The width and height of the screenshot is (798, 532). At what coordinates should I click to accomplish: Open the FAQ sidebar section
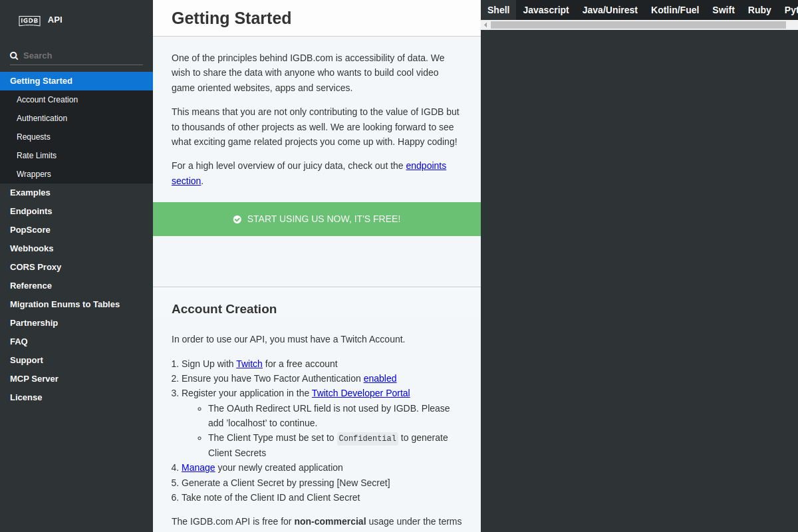pyautogui.click(x=76, y=342)
